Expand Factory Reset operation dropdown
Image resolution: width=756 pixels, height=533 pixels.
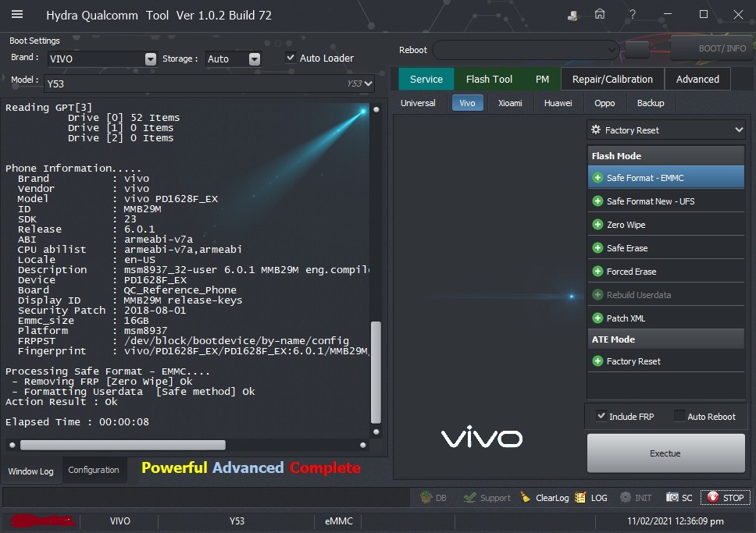pyautogui.click(x=666, y=130)
